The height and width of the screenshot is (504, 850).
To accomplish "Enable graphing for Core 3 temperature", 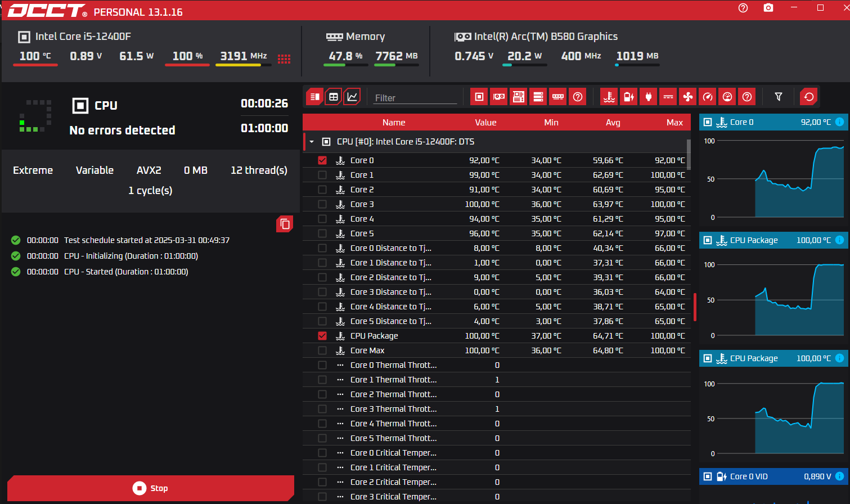I will pyautogui.click(x=322, y=204).
